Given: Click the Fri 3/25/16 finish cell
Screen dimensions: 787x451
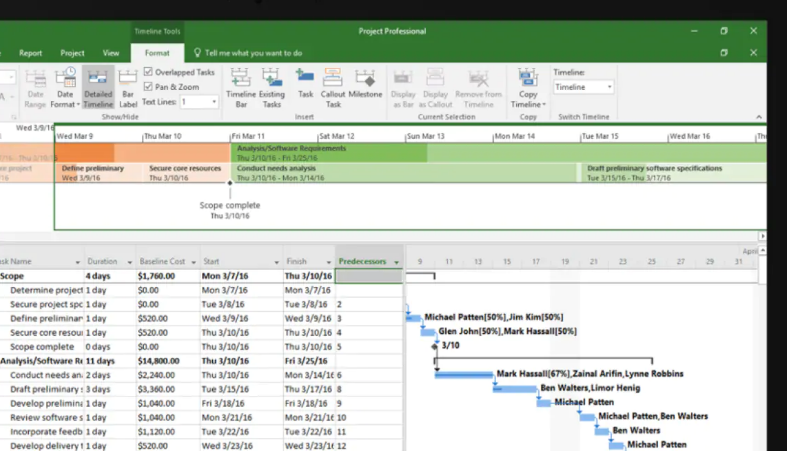Looking at the screenshot, I should pyautogui.click(x=309, y=361).
